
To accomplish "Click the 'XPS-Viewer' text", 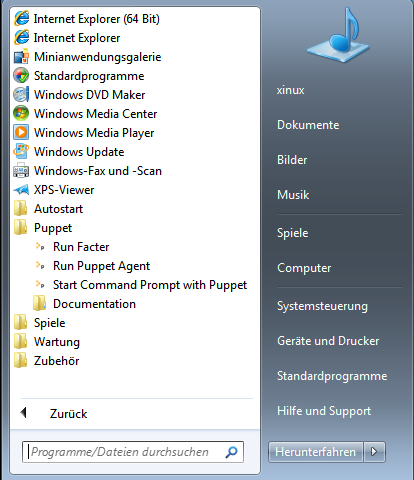I will tap(64, 190).
